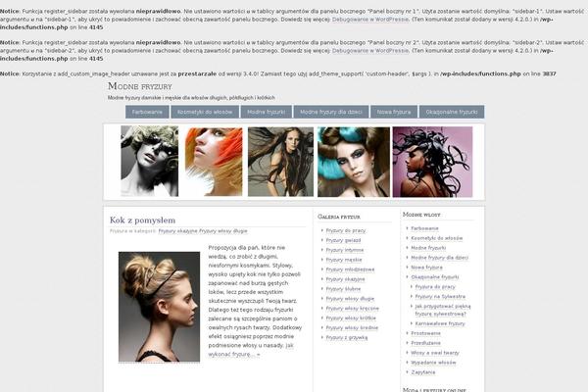
Task: Open Fryzury włosy średnie in Galeria fryzur
Action: point(352,328)
